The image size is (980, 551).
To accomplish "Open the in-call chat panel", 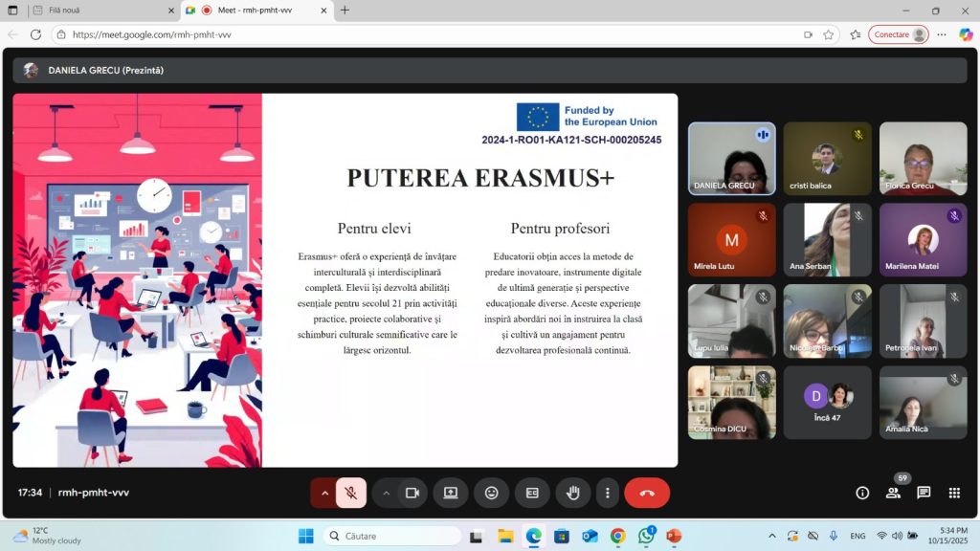I will point(924,493).
